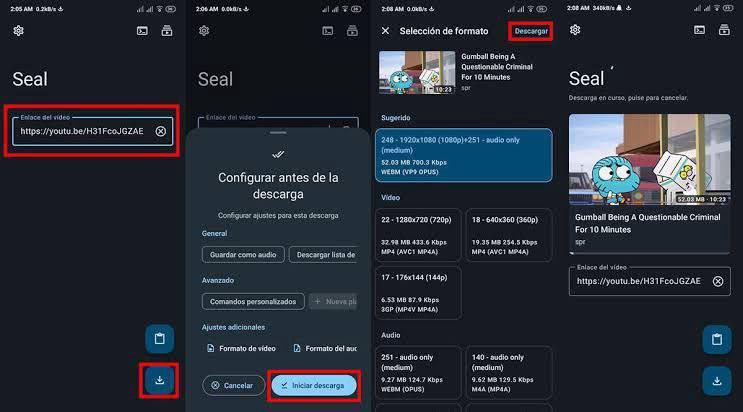Tap Descargar in format selection header

pyautogui.click(x=531, y=31)
